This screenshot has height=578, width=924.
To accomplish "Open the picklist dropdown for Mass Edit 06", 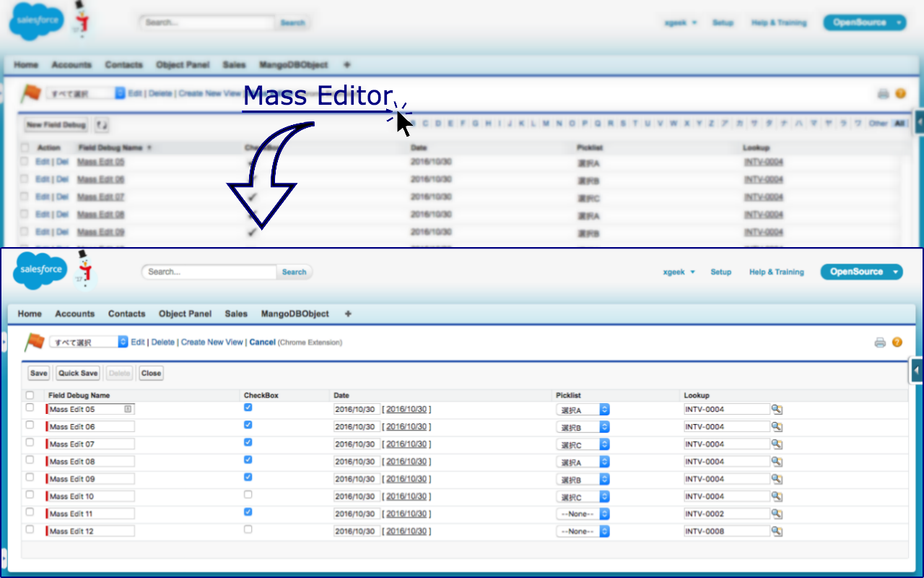I will pyautogui.click(x=583, y=427).
